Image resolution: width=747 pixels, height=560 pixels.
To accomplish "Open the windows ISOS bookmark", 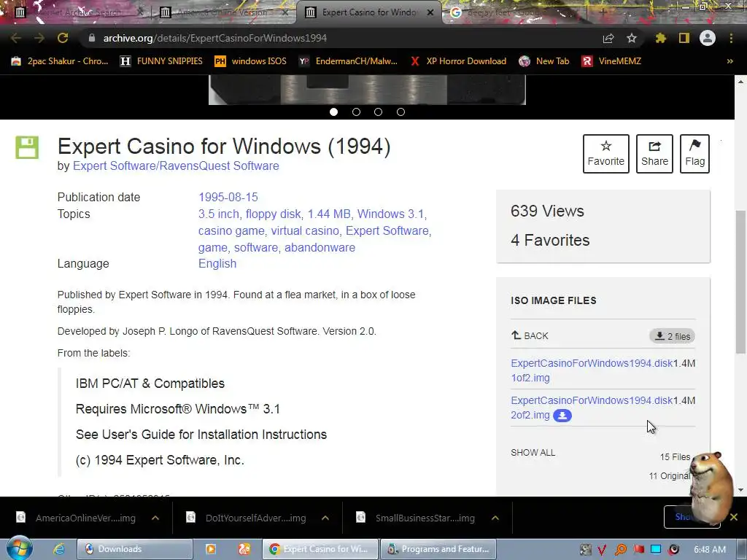I will point(251,61).
